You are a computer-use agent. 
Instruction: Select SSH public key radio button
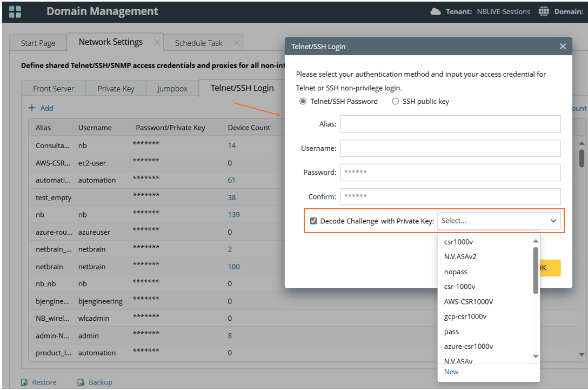(x=396, y=101)
